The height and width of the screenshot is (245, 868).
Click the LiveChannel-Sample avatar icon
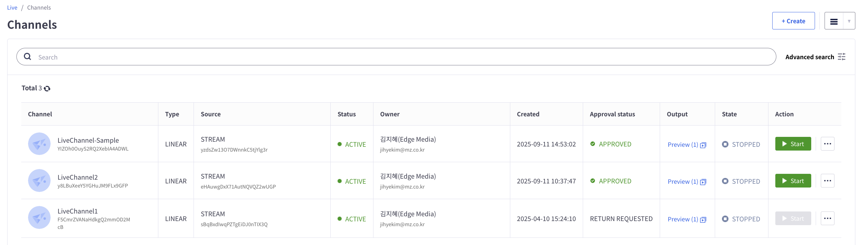pos(39,144)
